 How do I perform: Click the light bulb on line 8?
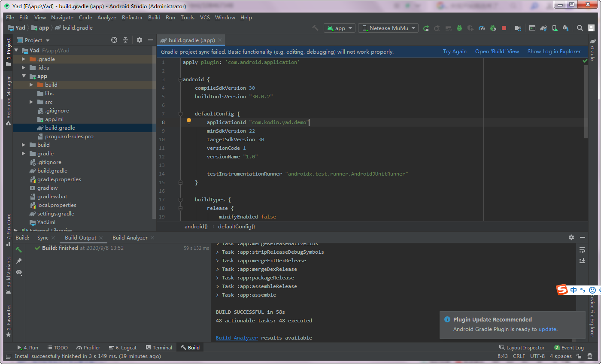pyautogui.click(x=189, y=121)
